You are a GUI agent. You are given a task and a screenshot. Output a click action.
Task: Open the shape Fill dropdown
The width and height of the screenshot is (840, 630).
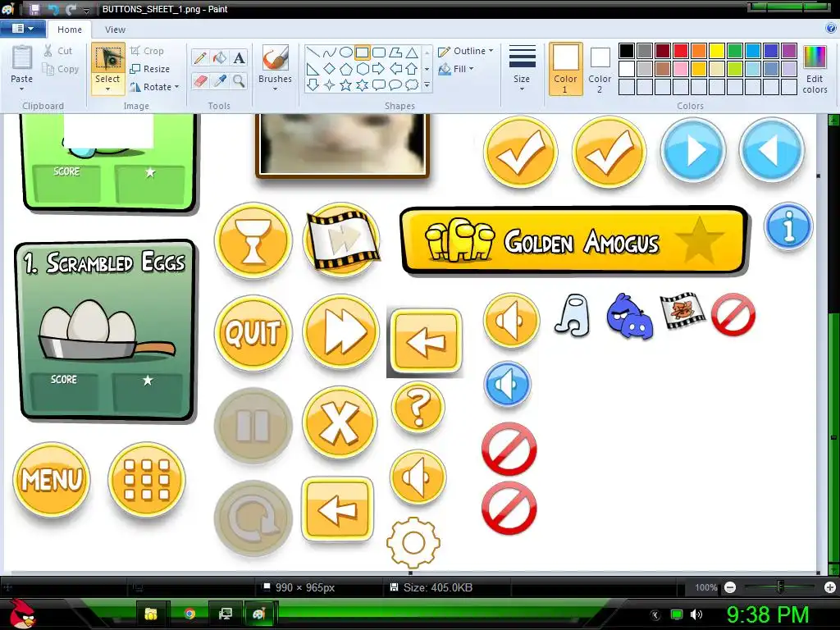tap(456, 69)
